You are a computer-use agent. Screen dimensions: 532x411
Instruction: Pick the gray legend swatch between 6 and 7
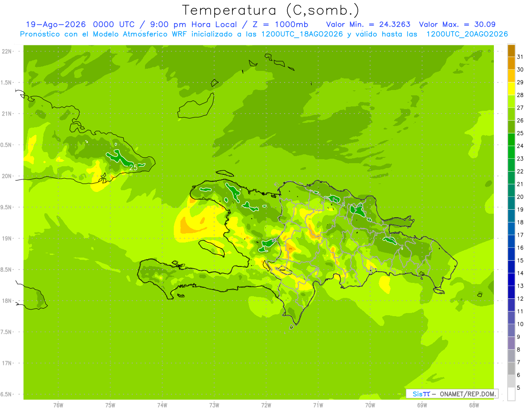click(511, 368)
